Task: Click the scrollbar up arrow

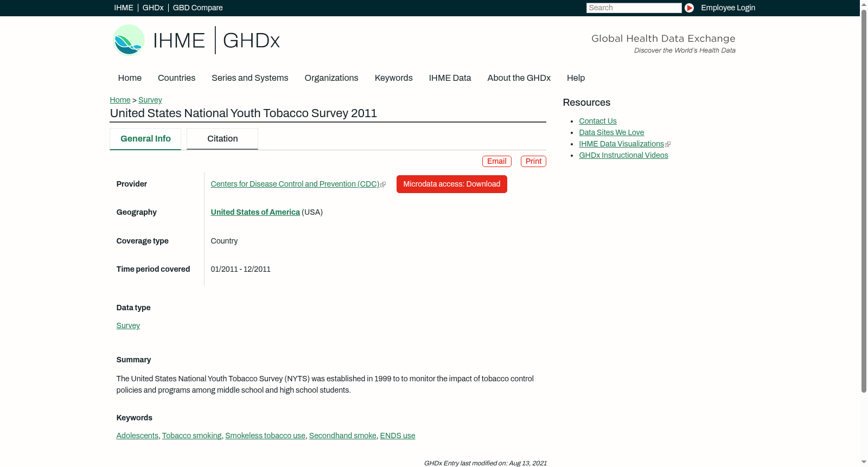Action: point(864,4)
